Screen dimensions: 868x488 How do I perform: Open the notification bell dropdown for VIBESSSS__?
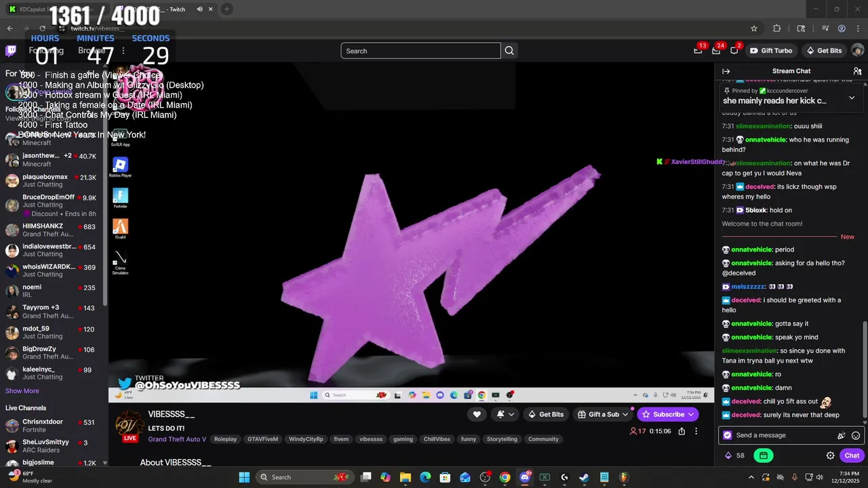pyautogui.click(x=505, y=414)
